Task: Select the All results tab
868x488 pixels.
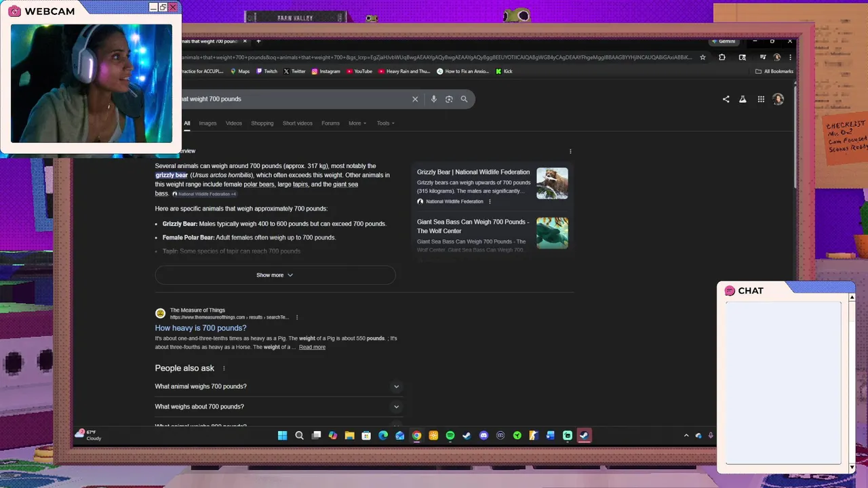Action: click(x=187, y=123)
